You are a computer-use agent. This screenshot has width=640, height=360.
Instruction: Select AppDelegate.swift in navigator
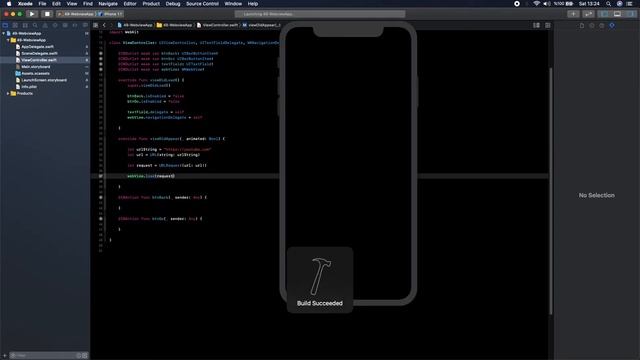[37, 47]
